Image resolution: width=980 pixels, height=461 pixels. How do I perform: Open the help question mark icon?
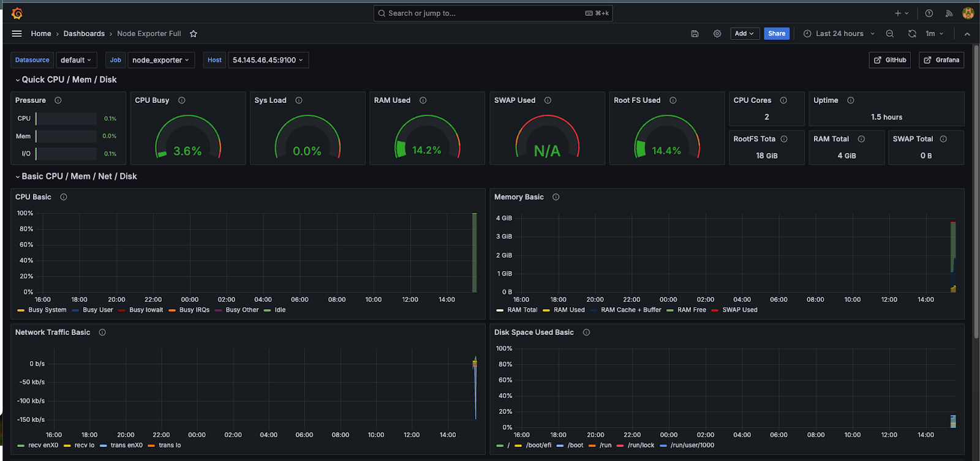tap(929, 13)
